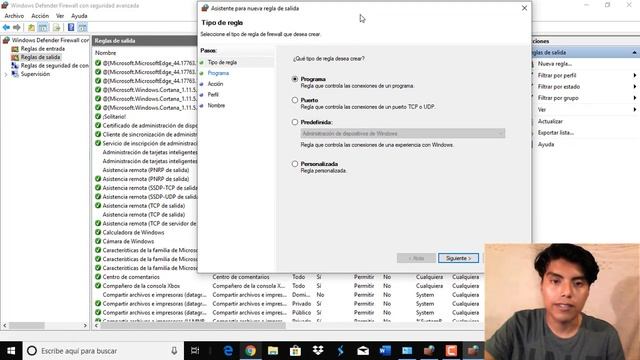Screen dimensions: 640x360
Task: Open Camtasia from the taskbar
Action: click(x=451, y=351)
